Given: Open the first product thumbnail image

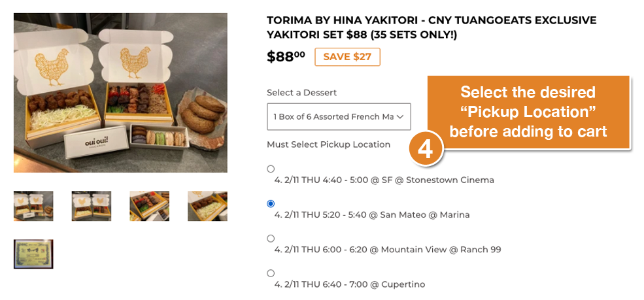Looking at the screenshot, I should click(33, 206).
